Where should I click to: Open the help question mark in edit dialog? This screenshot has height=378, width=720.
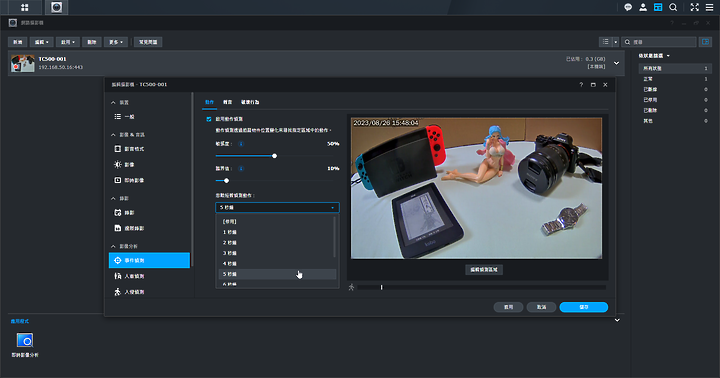(x=581, y=85)
